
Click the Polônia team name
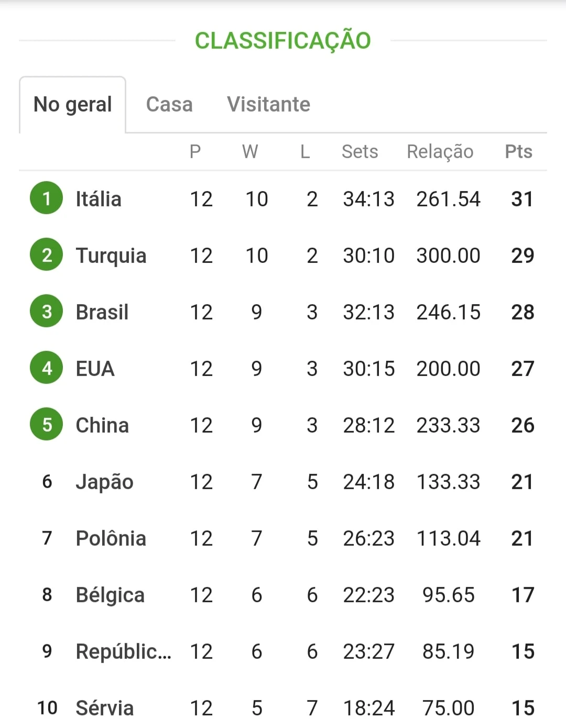click(111, 538)
